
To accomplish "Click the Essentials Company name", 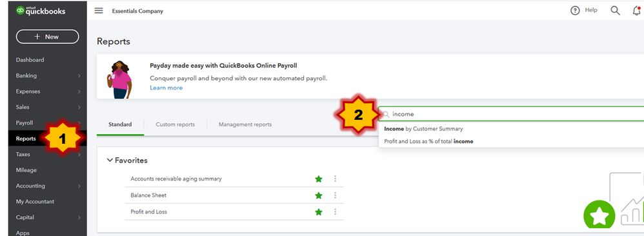I will pos(137,11).
